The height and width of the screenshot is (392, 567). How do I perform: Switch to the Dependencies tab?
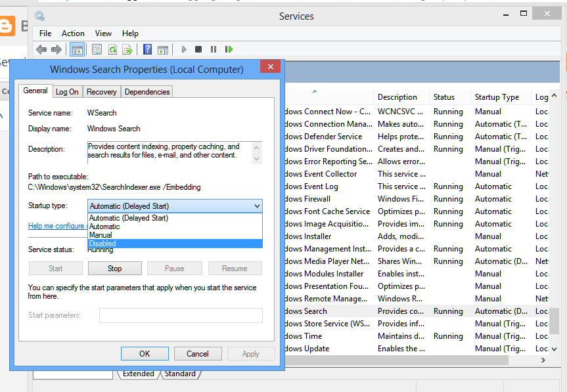[147, 92]
